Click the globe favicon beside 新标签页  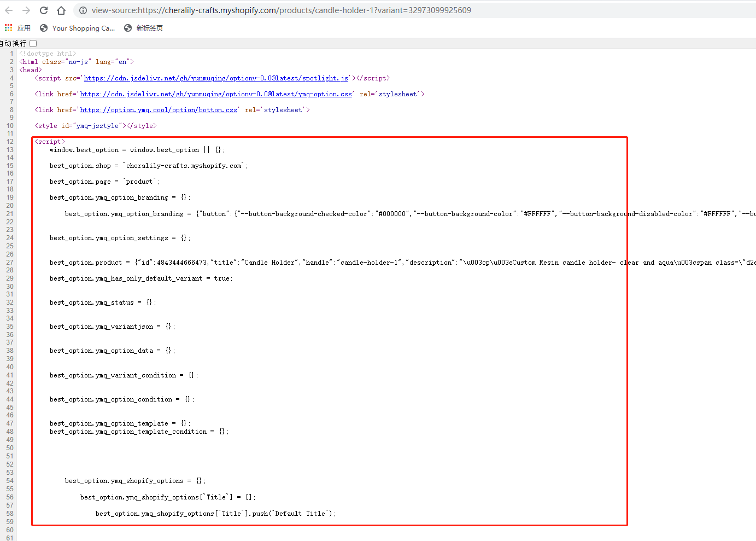tap(127, 28)
